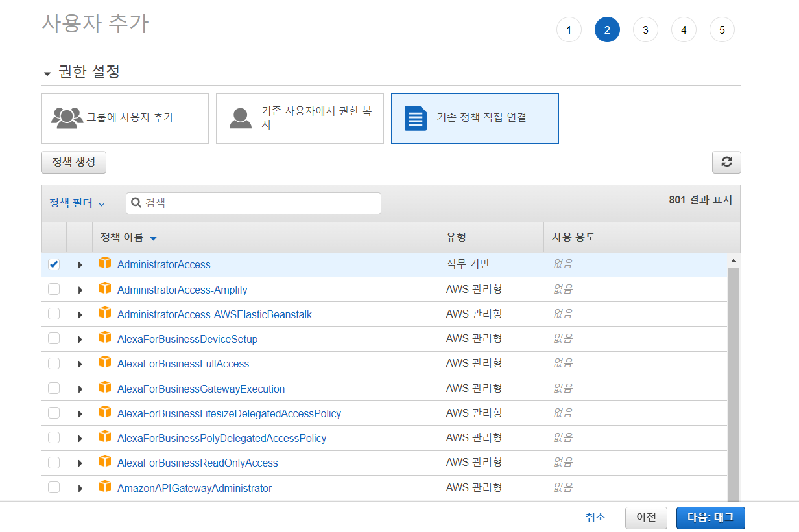Screen dimensions: 799x532
Task: Click policy icon beside AlexaForBusinessReadOnlyAccess
Action: (105, 461)
